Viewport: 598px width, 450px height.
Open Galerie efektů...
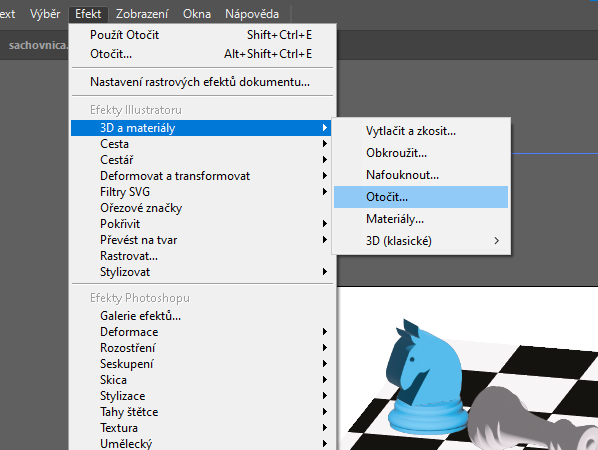201,316
